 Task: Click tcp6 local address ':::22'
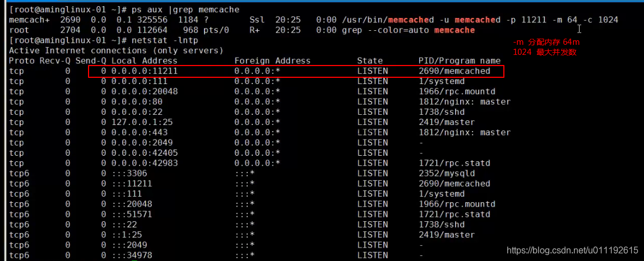click(124, 225)
